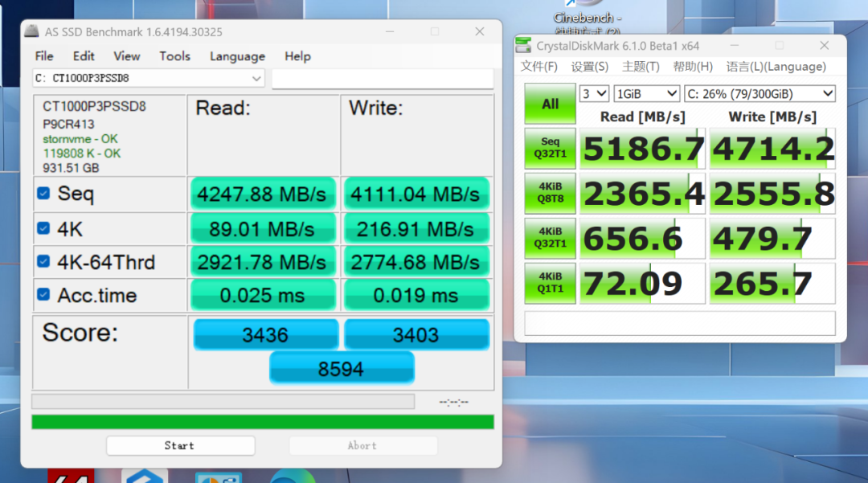Click the write access time 0.019 ms

click(x=416, y=296)
